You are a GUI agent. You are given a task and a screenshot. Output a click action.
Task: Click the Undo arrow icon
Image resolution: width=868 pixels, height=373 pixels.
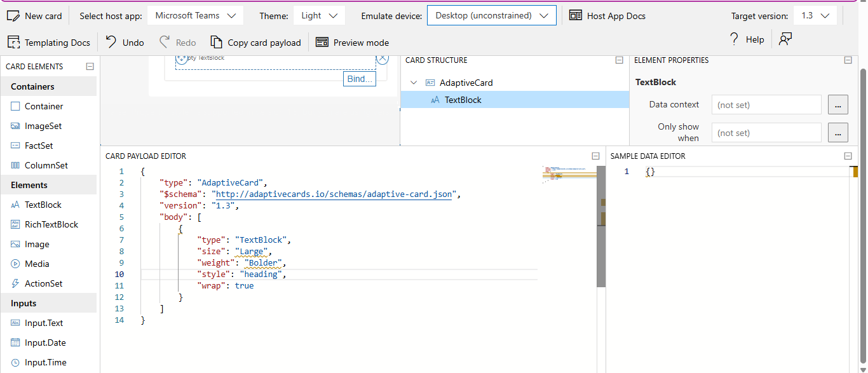(111, 43)
